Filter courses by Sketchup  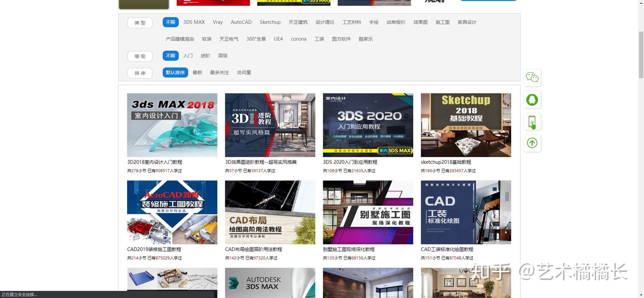[270, 22]
